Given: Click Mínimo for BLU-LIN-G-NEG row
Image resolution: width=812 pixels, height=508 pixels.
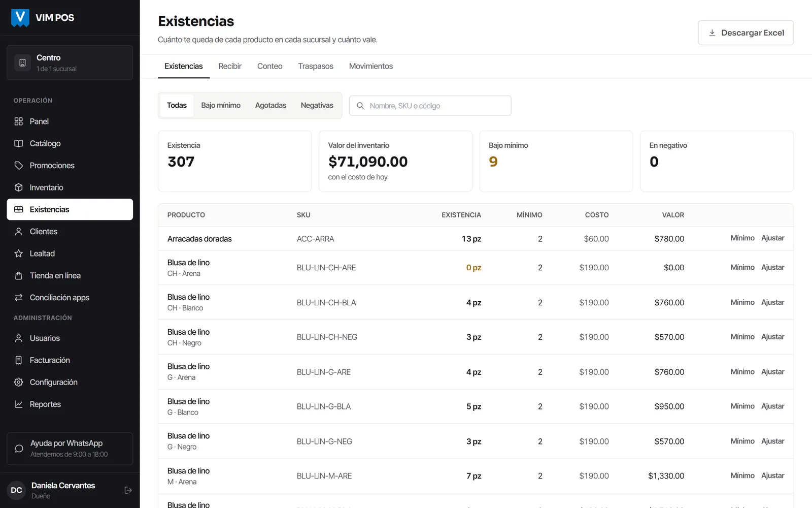Looking at the screenshot, I should pos(742,441).
